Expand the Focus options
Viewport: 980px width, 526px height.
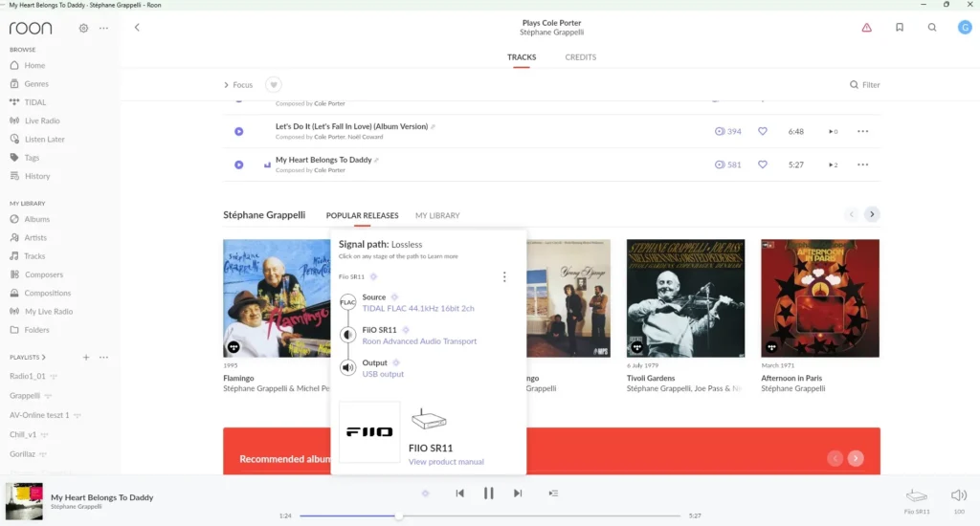click(238, 85)
